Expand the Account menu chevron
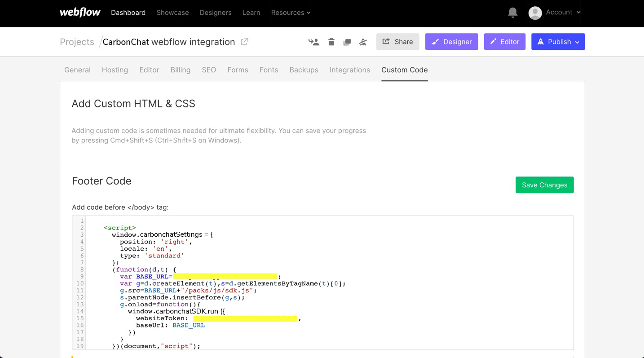The width and height of the screenshot is (644, 358). [578, 13]
